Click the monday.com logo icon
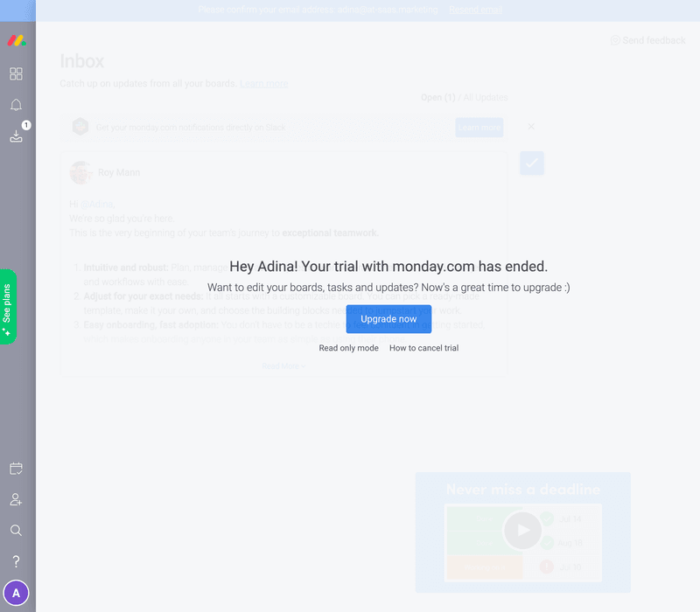 [16, 40]
